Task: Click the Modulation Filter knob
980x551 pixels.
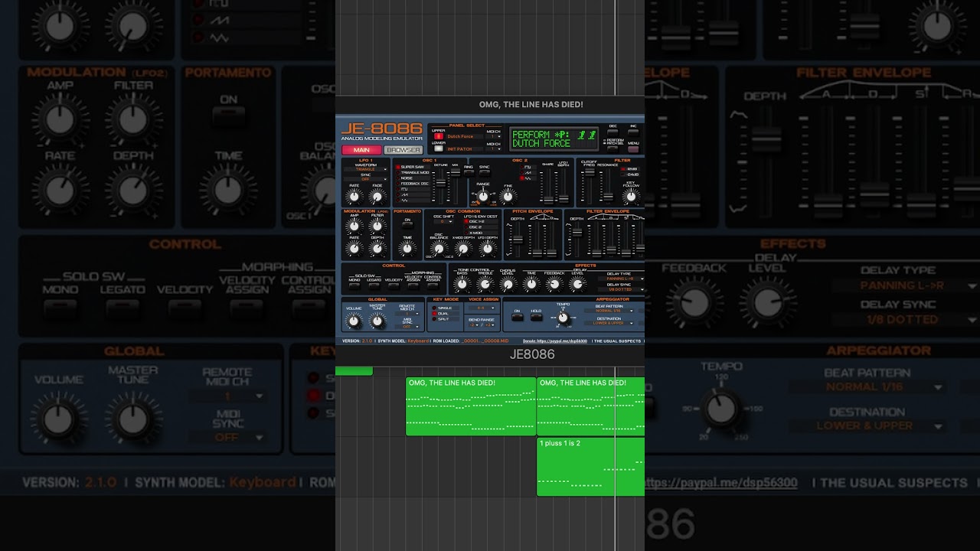Action: 377,226
